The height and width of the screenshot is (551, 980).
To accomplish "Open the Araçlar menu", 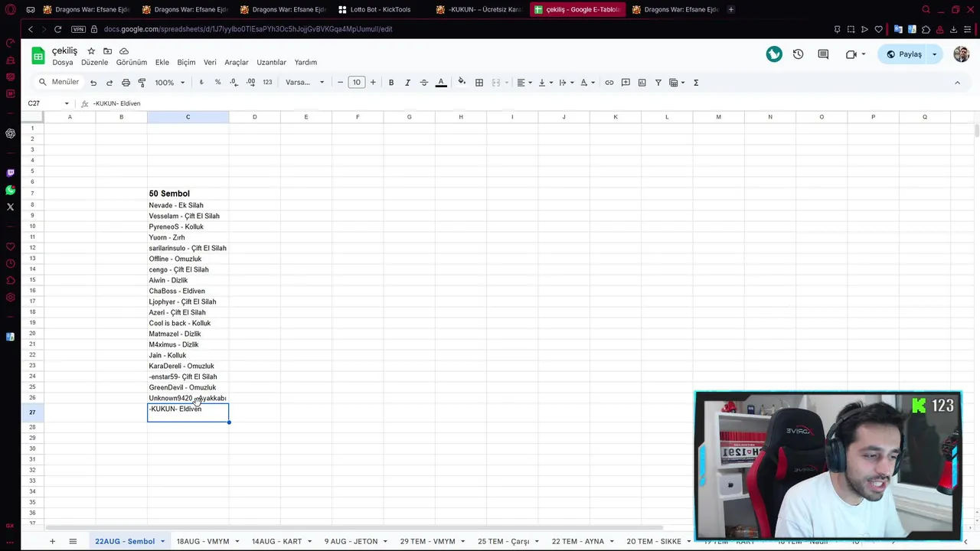I will 237,63.
